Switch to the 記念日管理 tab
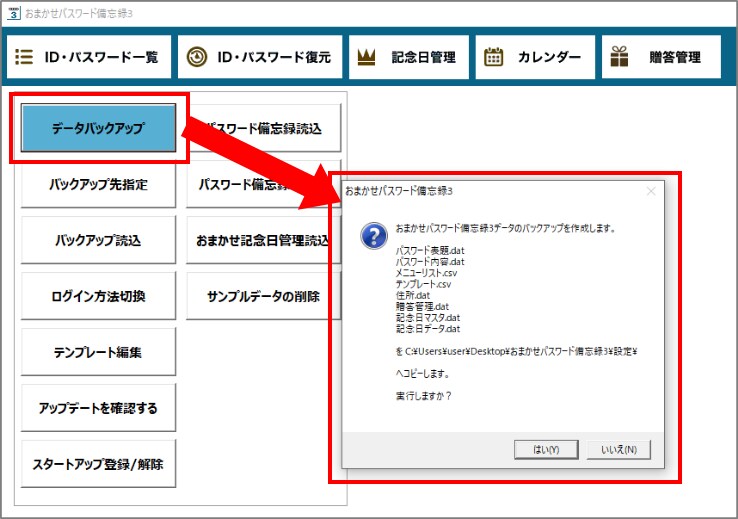 point(409,57)
